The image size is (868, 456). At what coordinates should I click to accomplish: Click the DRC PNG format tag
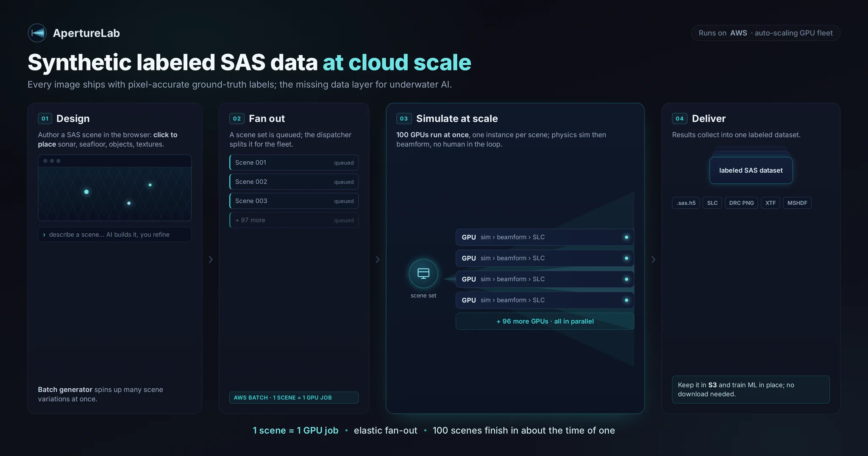741,203
